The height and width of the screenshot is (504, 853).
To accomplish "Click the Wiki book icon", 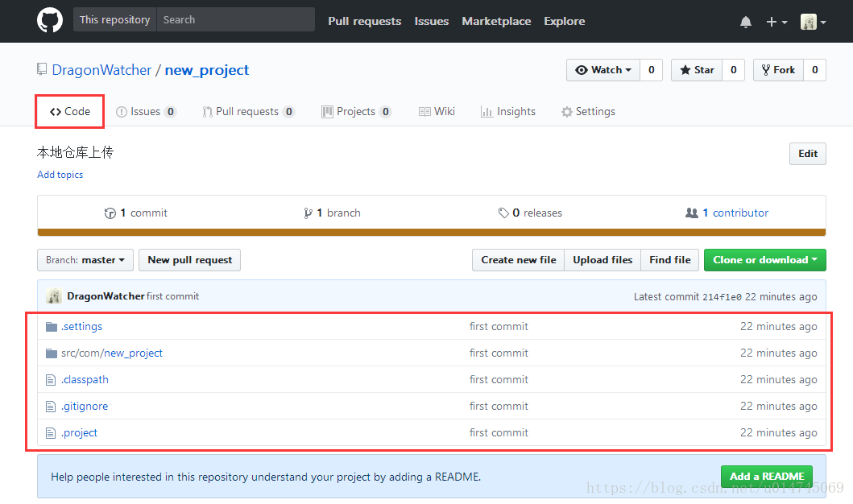I will click(x=424, y=111).
